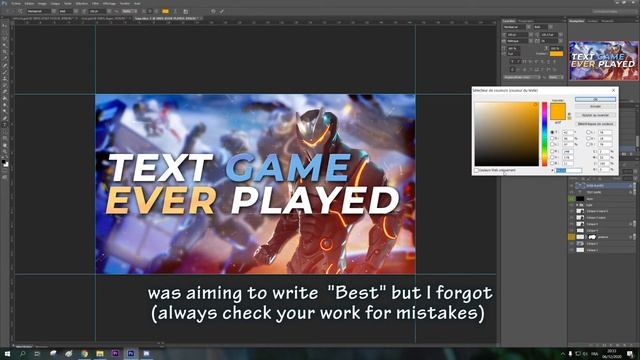The width and height of the screenshot is (640, 360).
Task: Toggle visibility of the bottom layer
Action: pos(571,250)
